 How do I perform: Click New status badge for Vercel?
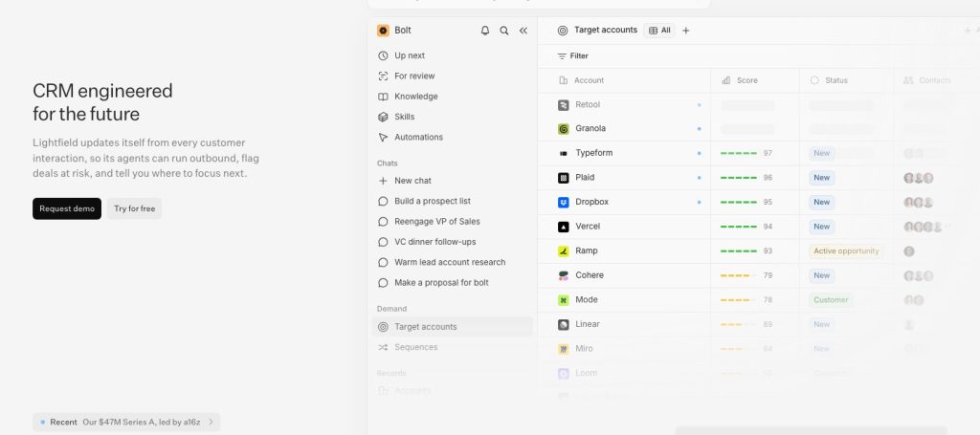pyautogui.click(x=822, y=227)
